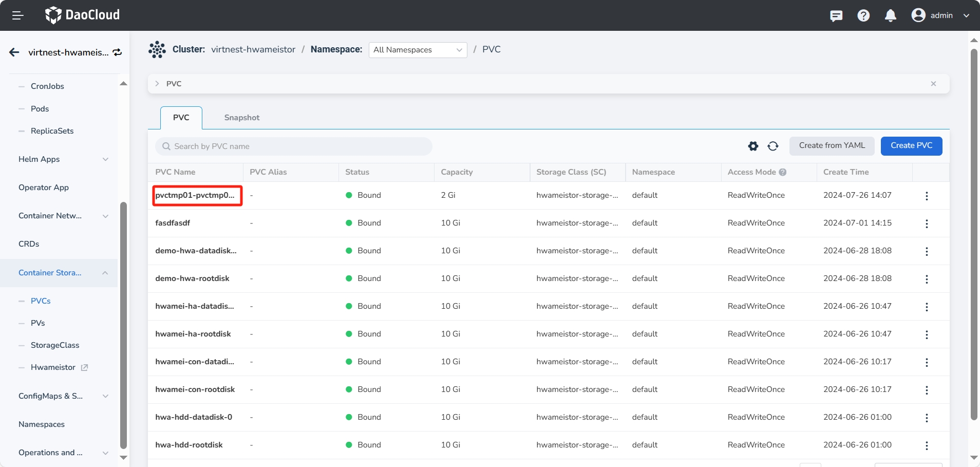Go back using the left arrow
Image resolution: width=980 pixels, height=467 pixels.
point(14,52)
